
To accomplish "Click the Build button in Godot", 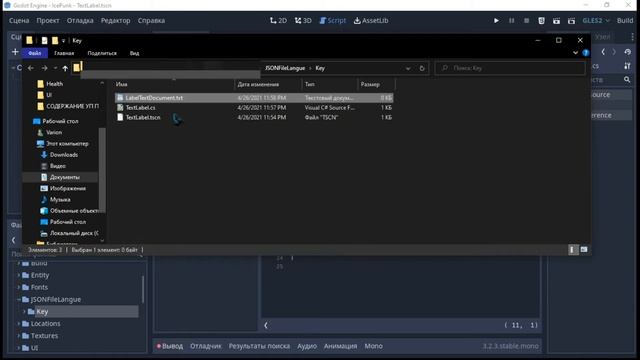I will click(625, 20).
